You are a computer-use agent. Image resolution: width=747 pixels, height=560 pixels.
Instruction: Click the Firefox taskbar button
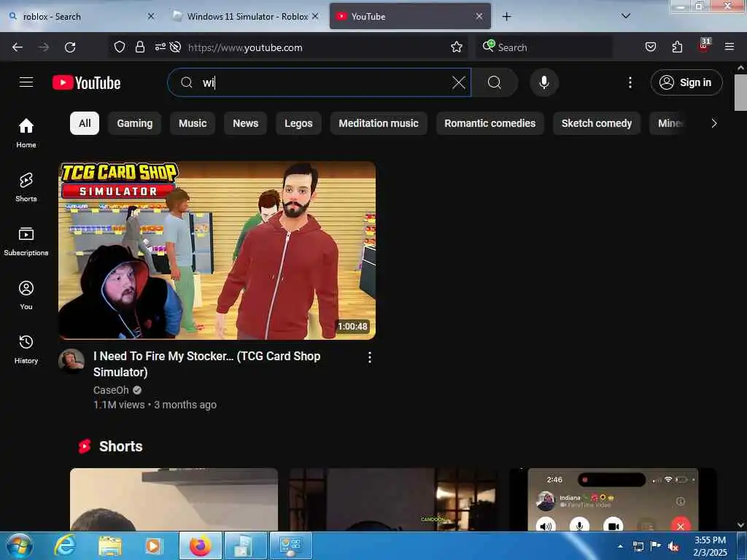click(200, 545)
